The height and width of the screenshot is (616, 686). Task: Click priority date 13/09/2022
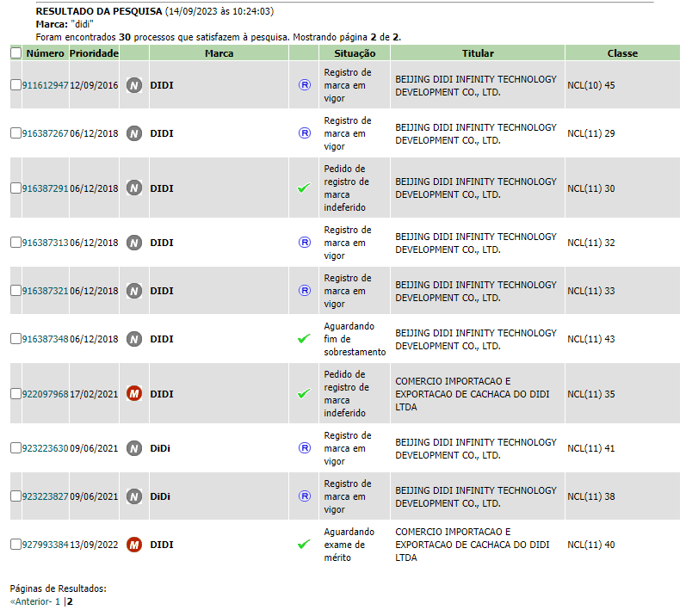coord(94,545)
